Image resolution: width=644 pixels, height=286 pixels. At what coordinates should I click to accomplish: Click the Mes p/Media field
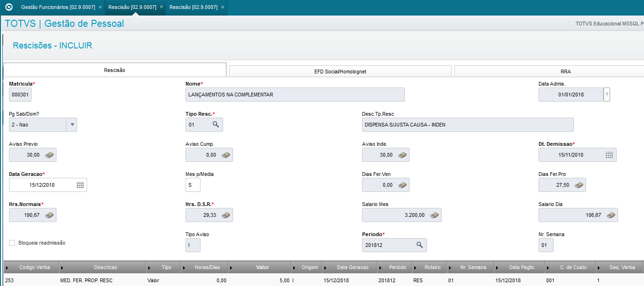pyautogui.click(x=193, y=185)
